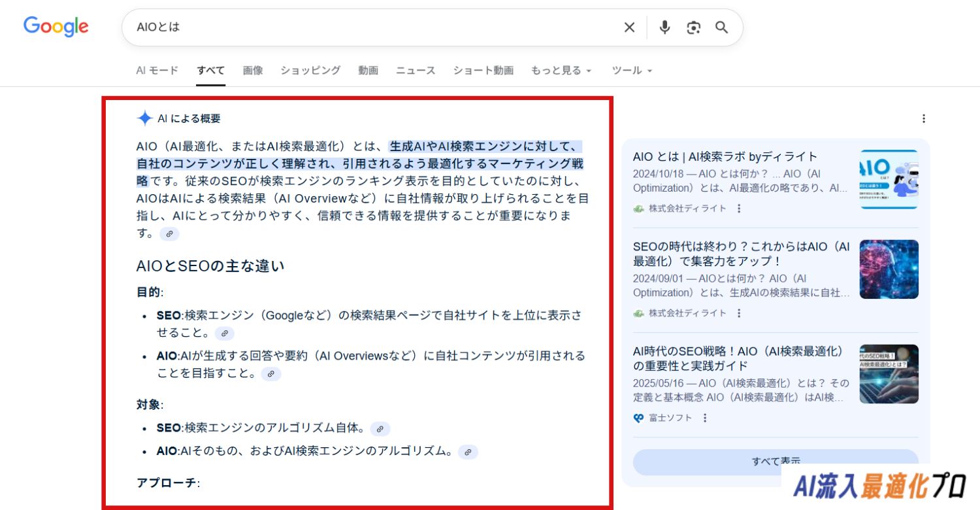
Task: Open Google Lens image search icon
Action: 693,27
